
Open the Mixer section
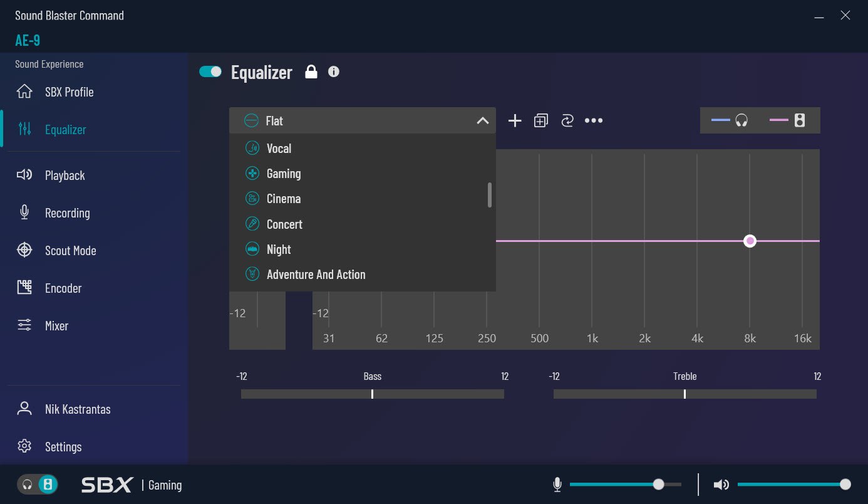click(x=56, y=325)
